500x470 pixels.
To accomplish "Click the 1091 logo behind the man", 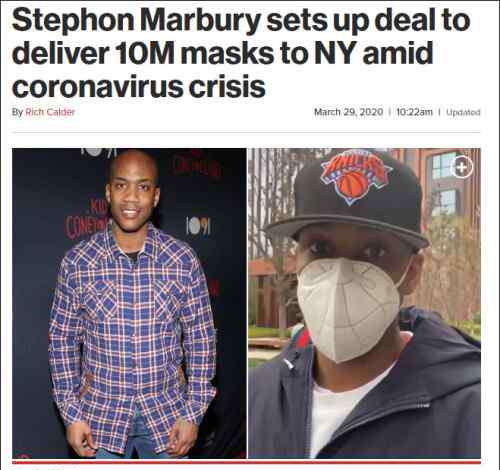I will [198, 227].
